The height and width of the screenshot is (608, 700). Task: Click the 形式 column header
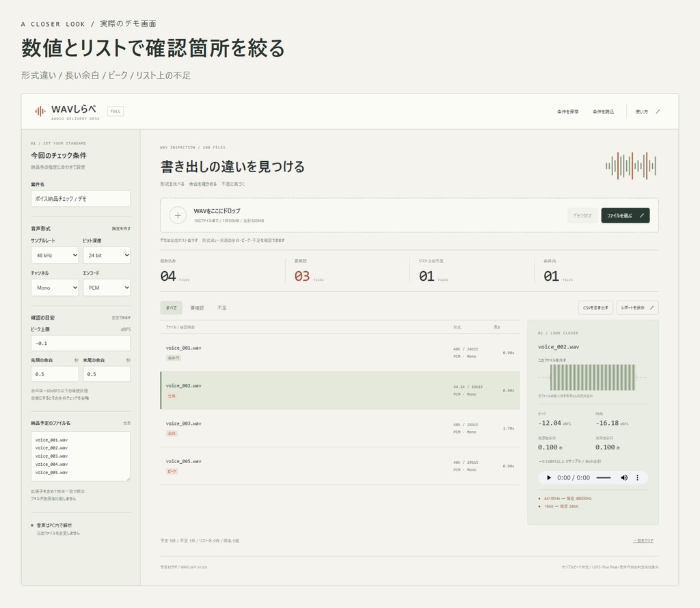point(457,327)
